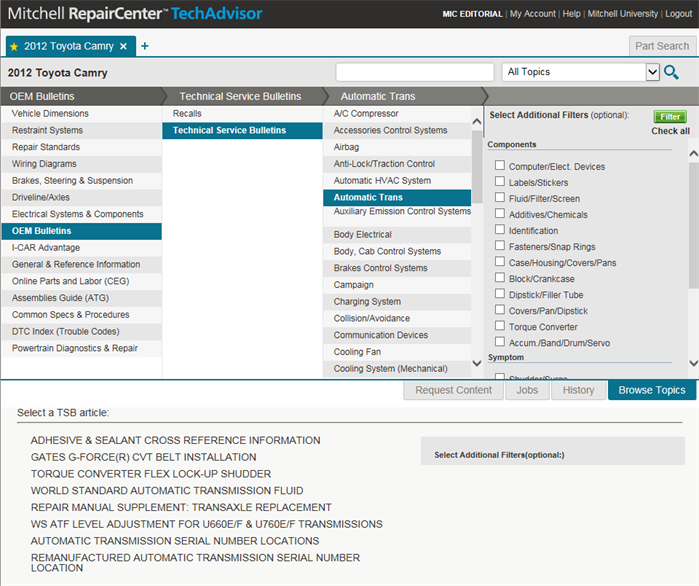This screenshot has height=586, width=699.
Task: Click the Automatic Trans breadcrumb
Action: pos(378,96)
